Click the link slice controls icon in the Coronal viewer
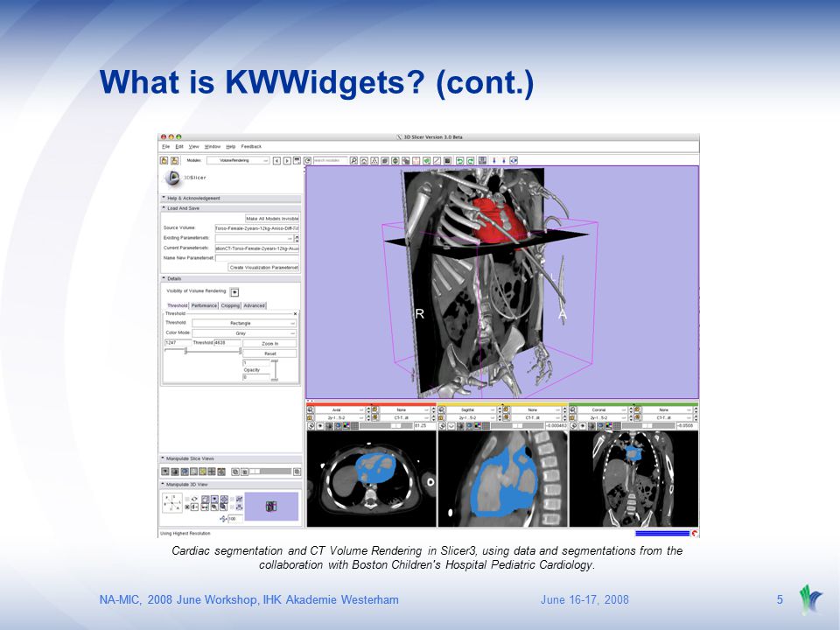840x630 pixels. (574, 426)
